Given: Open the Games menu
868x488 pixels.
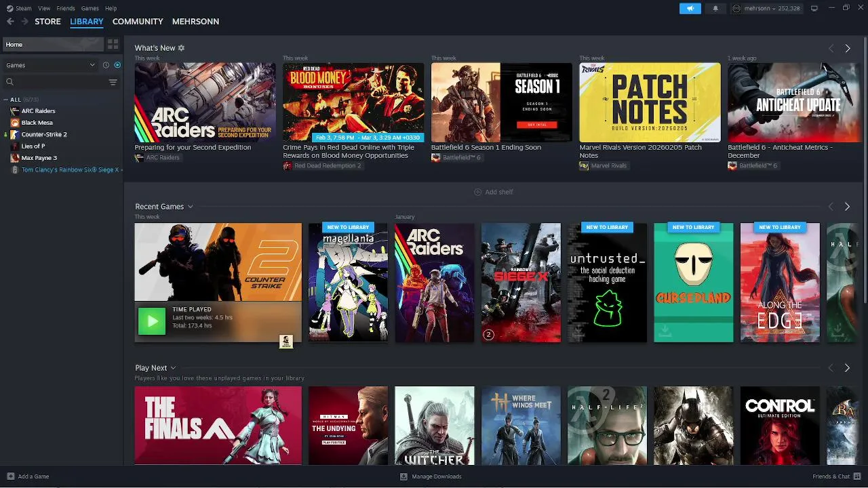Looking at the screenshot, I should (x=90, y=8).
